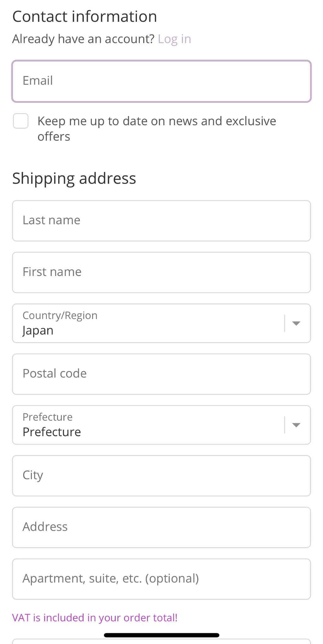
Task: Tap the partially visible field below VAT notice
Action: click(161, 641)
